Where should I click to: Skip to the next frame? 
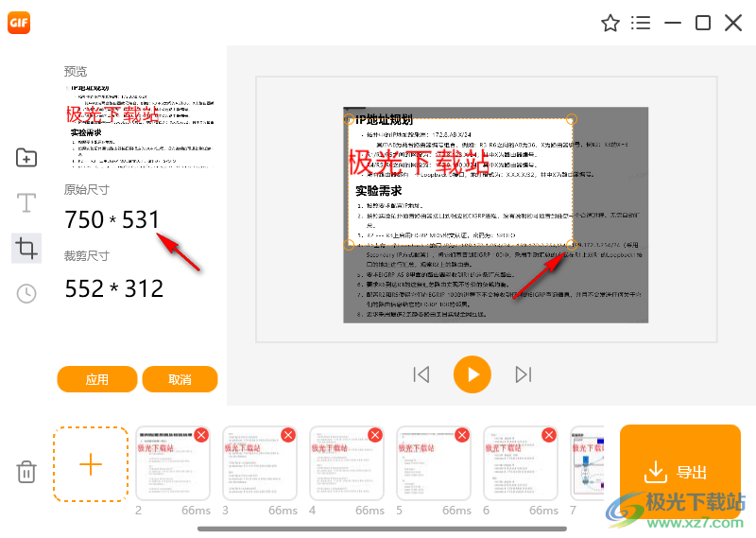click(523, 374)
